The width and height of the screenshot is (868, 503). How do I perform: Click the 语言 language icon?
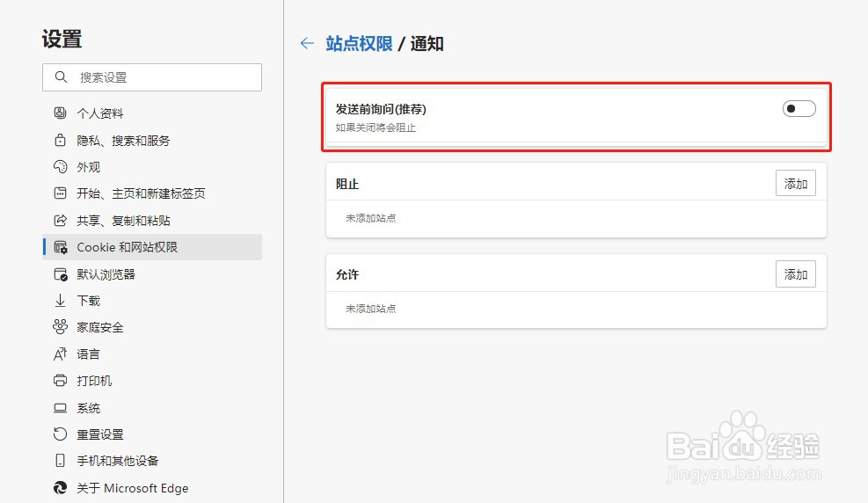[x=60, y=354]
